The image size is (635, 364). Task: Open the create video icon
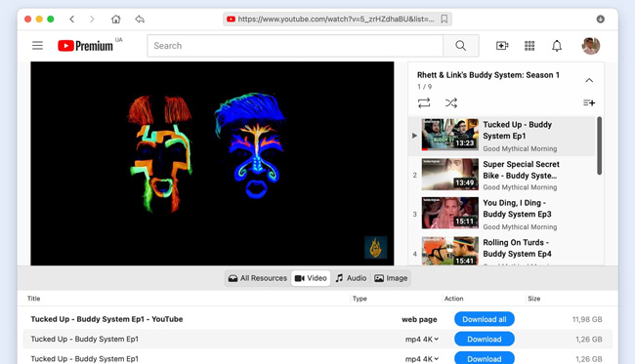tap(502, 46)
